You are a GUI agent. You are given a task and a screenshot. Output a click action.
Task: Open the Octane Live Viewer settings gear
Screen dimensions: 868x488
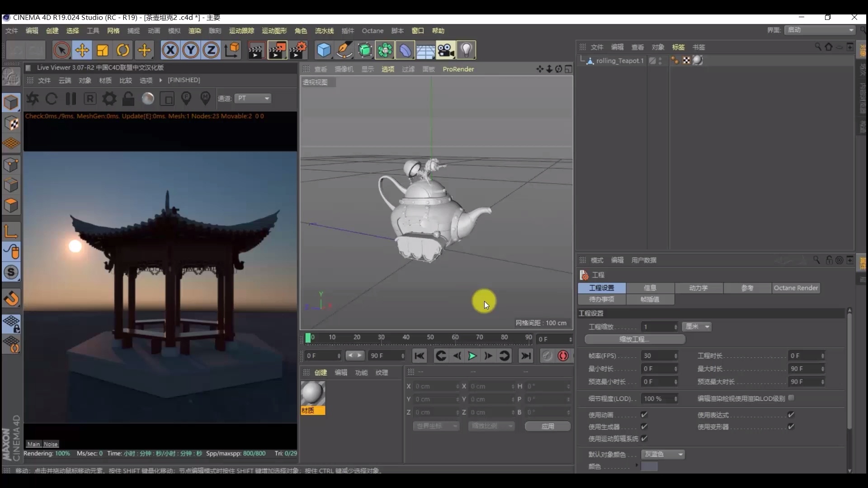[x=109, y=99]
